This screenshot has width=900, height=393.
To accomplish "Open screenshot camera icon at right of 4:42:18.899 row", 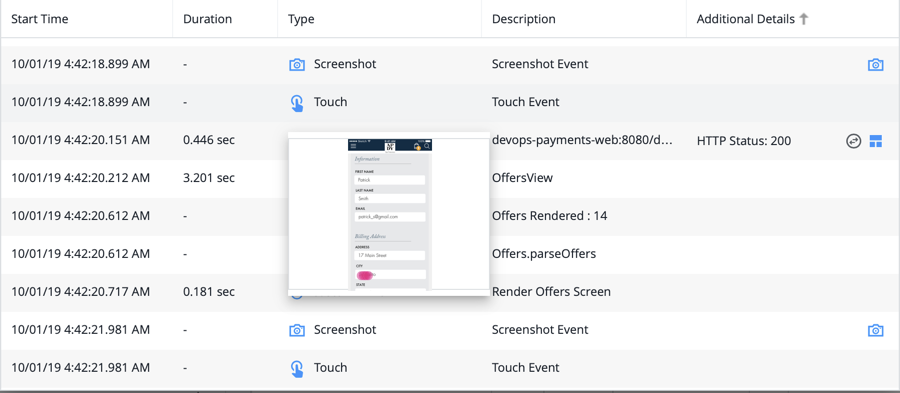I will [875, 64].
